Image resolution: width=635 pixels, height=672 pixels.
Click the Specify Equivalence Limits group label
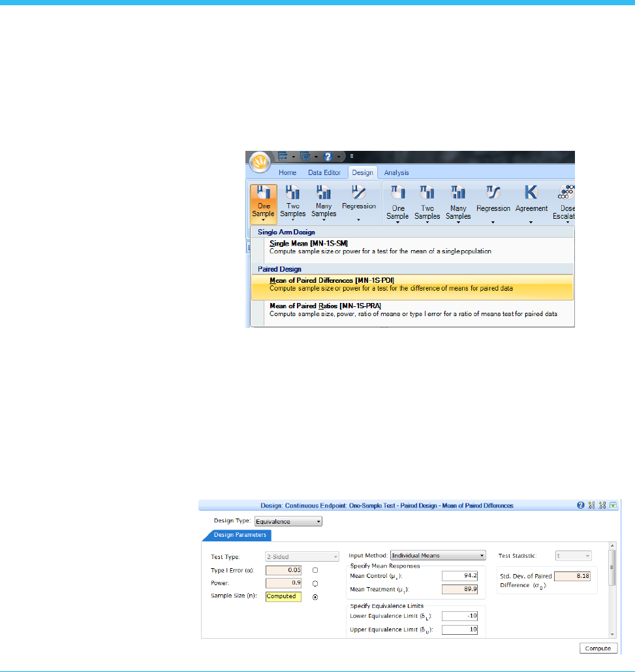click(x=386, y=606)
